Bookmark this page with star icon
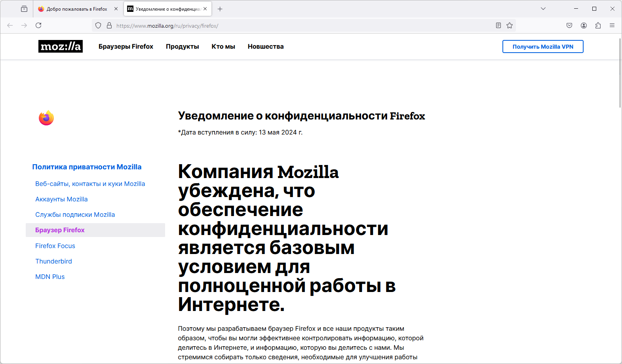The height and width of the screenshot is (364, 622). 510,26
